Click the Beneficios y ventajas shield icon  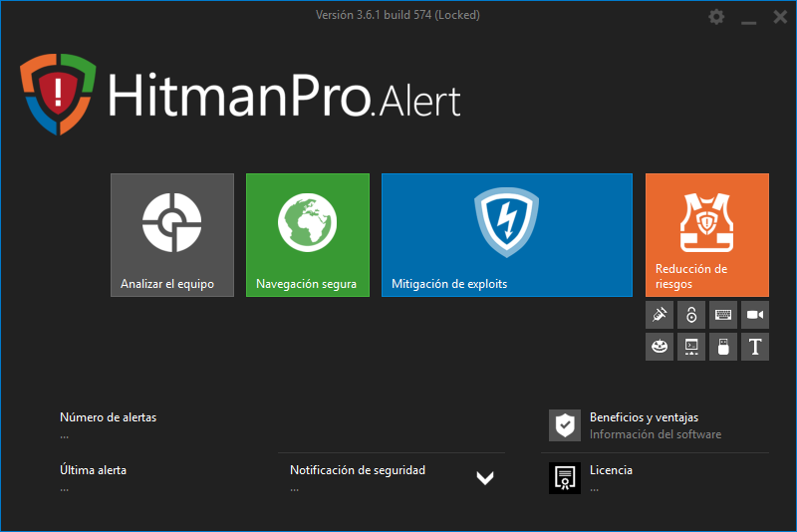click(x=565, y=425)
